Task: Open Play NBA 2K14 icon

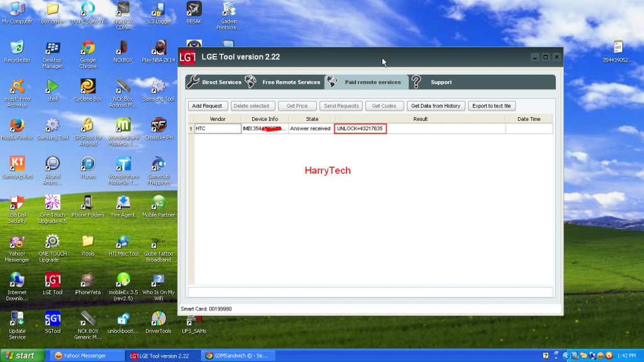Action: click(158, 52)
